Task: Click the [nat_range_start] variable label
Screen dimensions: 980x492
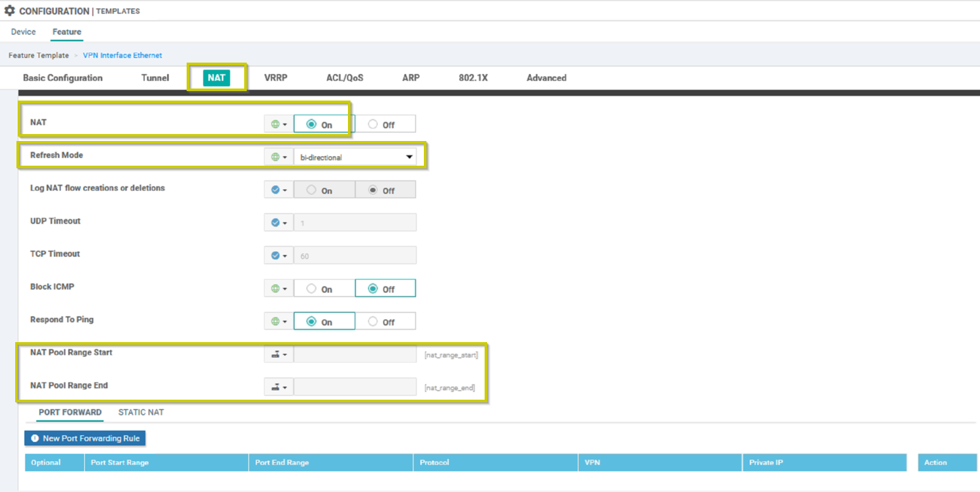Action: (451, 355)
